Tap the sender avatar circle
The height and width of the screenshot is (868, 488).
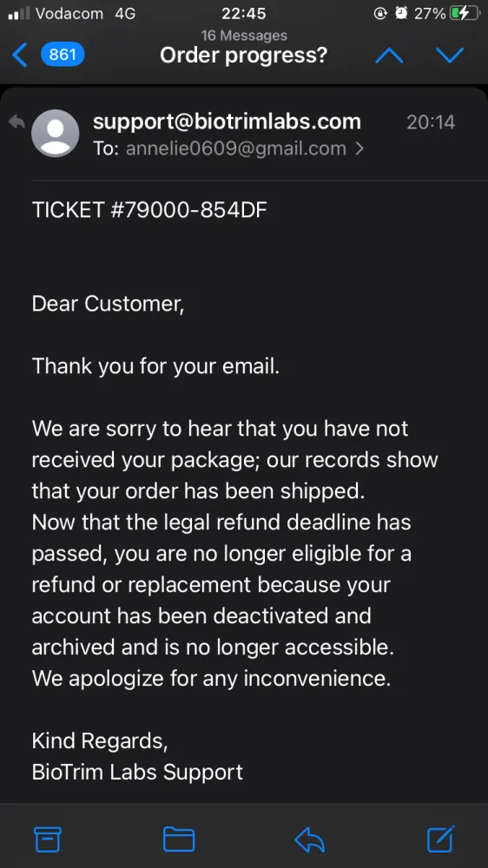tap(56, 134)
